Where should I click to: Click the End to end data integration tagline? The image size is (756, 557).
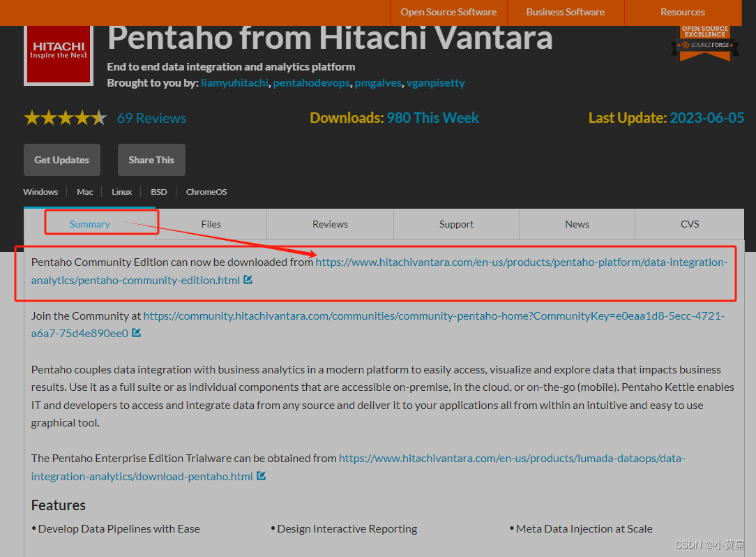point(231,66)
